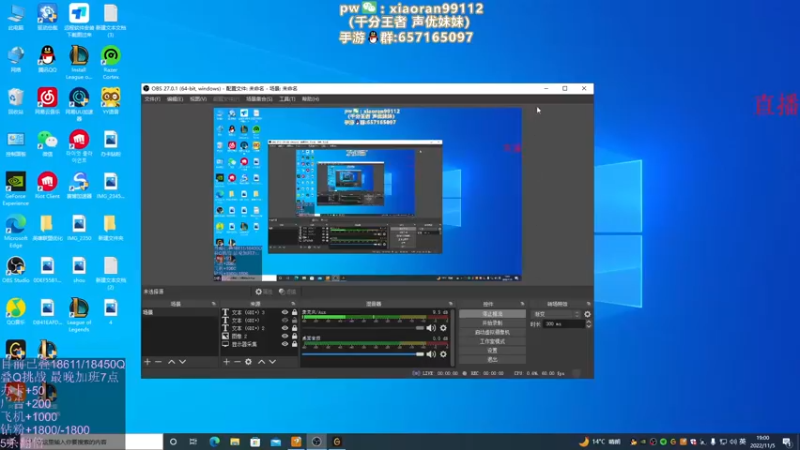Viewport: 800px width, 450px height.
Task: Start the virtual camera button
Action: point(492,332)
